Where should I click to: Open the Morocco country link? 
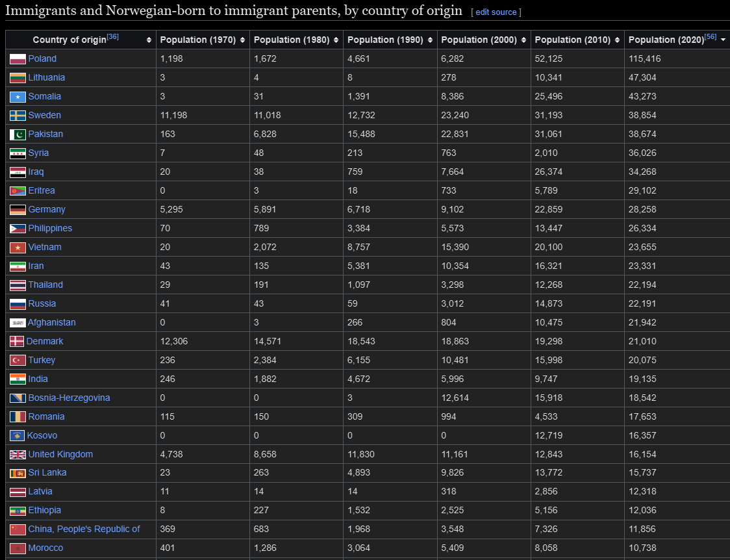pos(45,548)
